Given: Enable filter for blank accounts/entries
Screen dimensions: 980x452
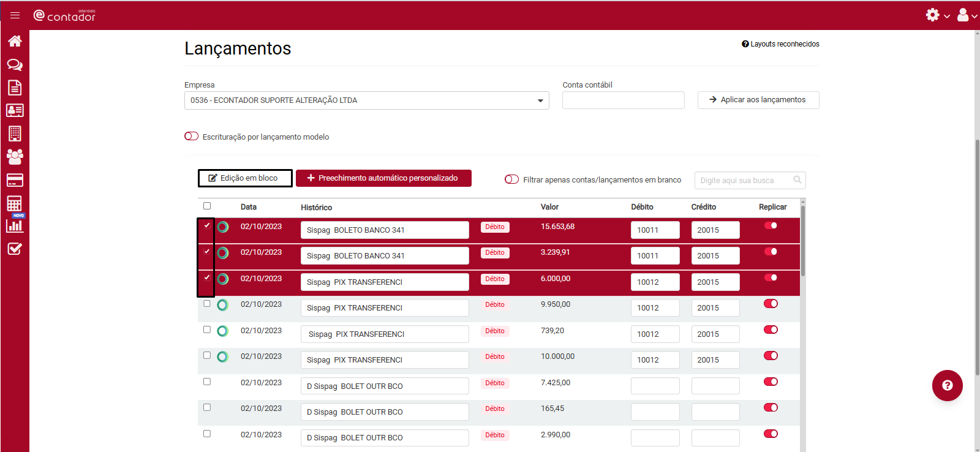Looking at the screenshot, I should (x=511, y=179).
